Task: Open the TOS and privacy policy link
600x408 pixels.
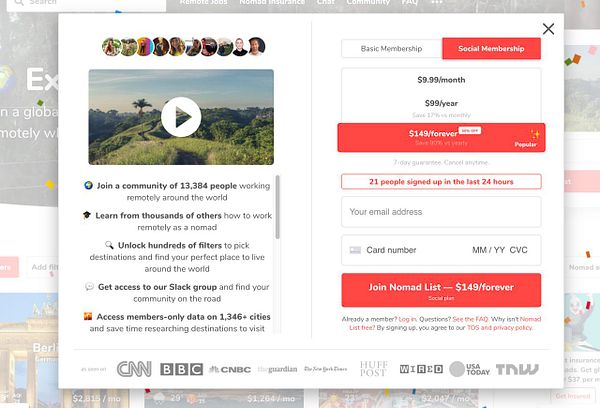Action: 500,328
